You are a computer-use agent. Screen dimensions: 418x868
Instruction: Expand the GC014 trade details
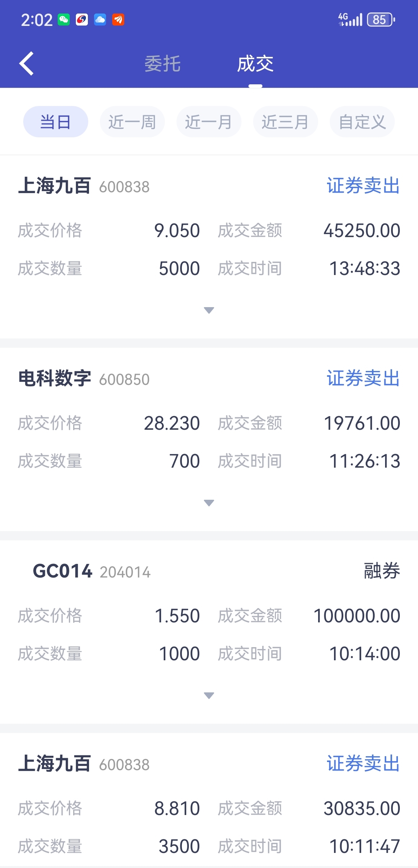[x=209, y=695]
